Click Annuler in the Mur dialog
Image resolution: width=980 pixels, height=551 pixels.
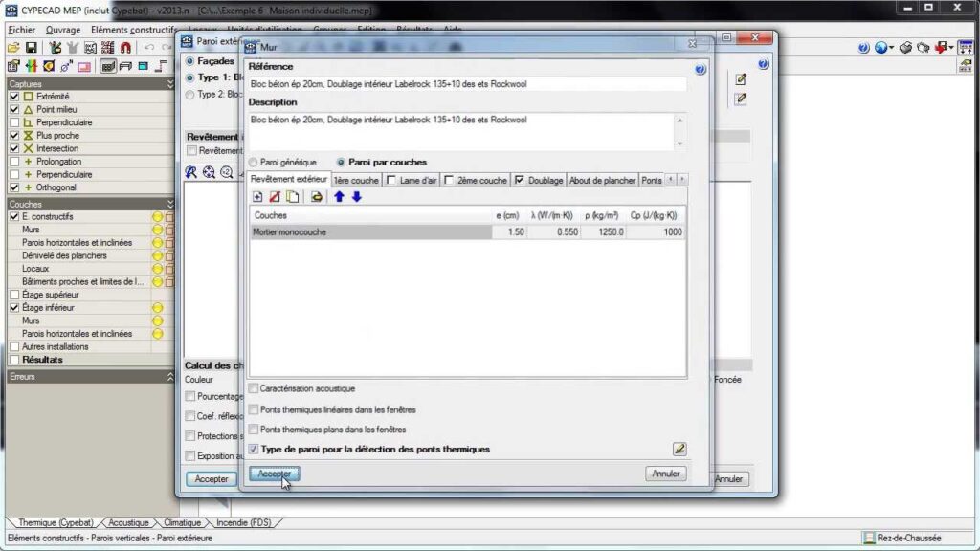click(x=666, y=474)
